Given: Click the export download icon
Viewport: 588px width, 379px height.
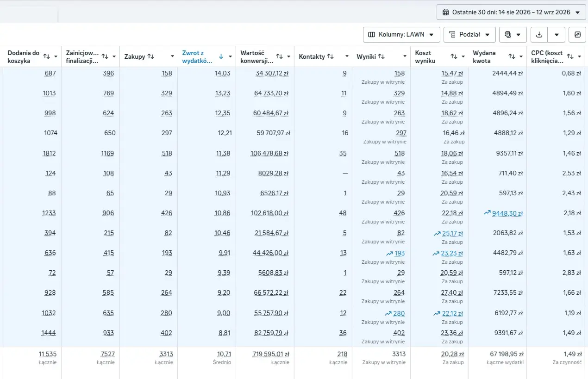Looking at the screenshot, I should [x=539, y=35].
